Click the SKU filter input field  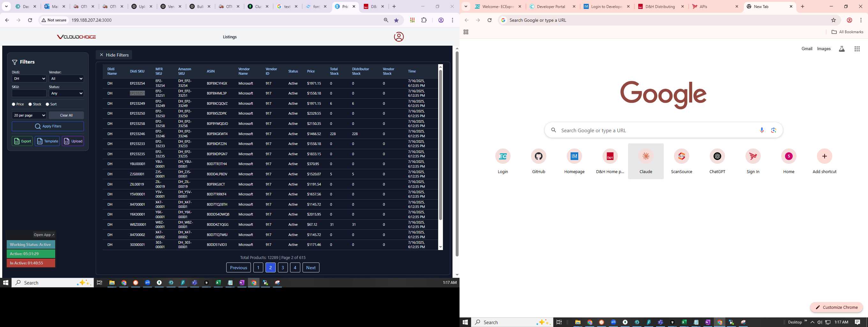(29, 93)
